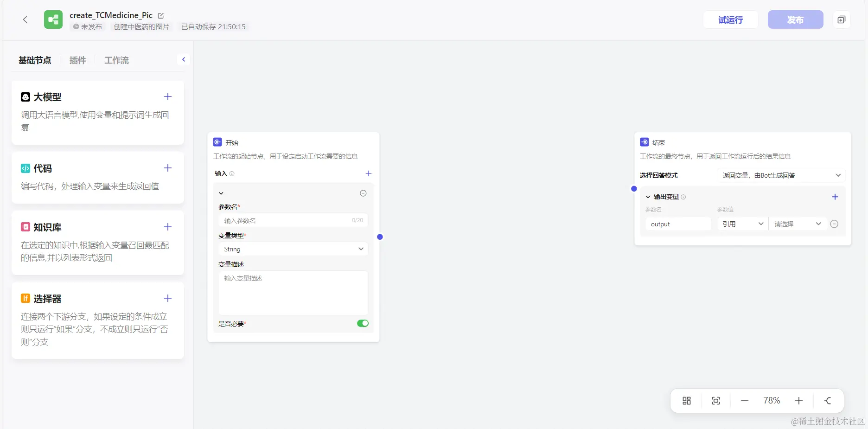
Task: Add a 代码 node with plus
Action: pos(168,168)
